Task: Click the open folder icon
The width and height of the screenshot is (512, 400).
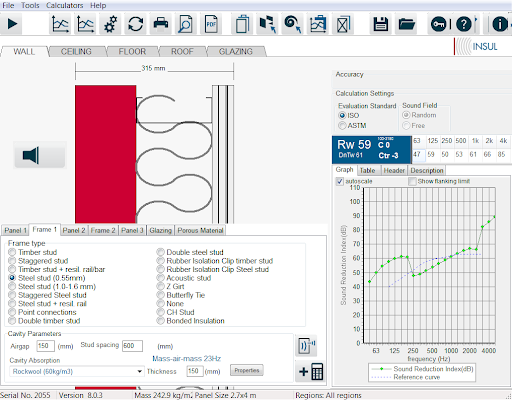Action: point(406,24)
